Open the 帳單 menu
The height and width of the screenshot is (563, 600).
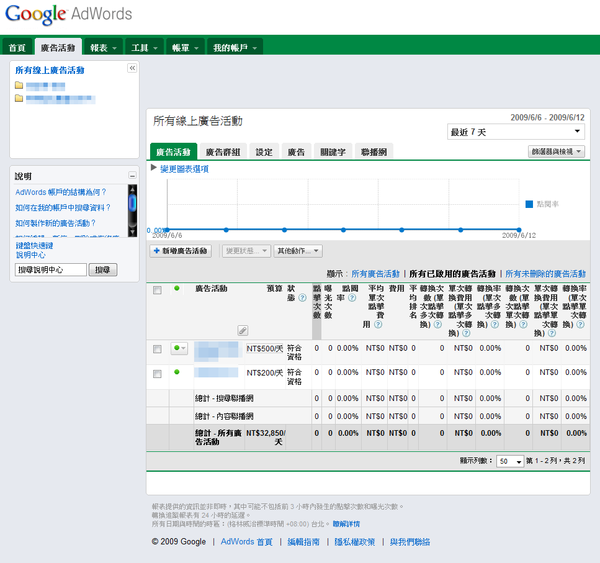coord(185,48)
